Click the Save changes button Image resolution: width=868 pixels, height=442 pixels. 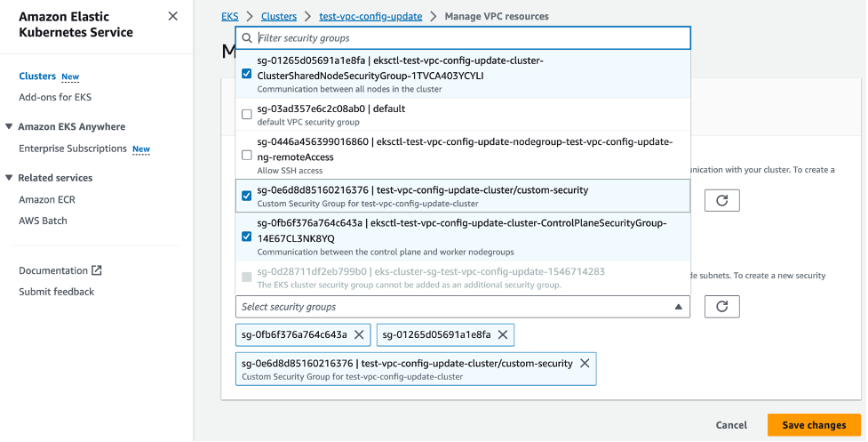(x=815, y=425)
